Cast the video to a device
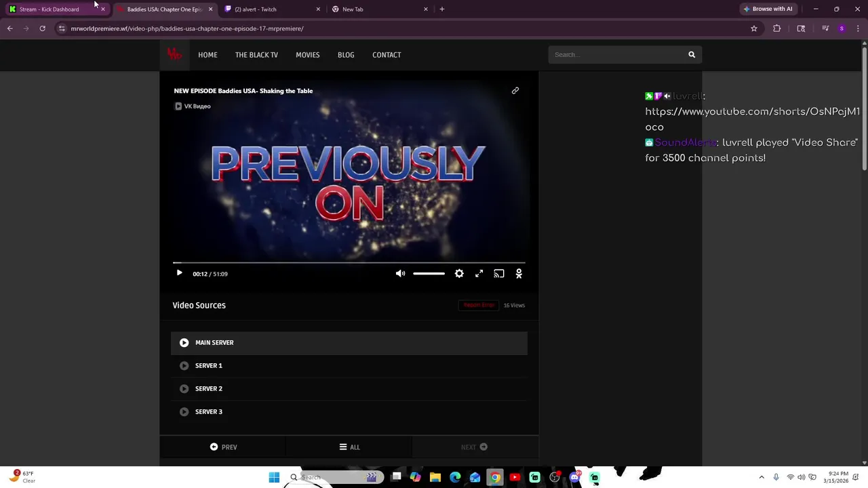Viewport: 868px width, 488px height. [499, 273]
